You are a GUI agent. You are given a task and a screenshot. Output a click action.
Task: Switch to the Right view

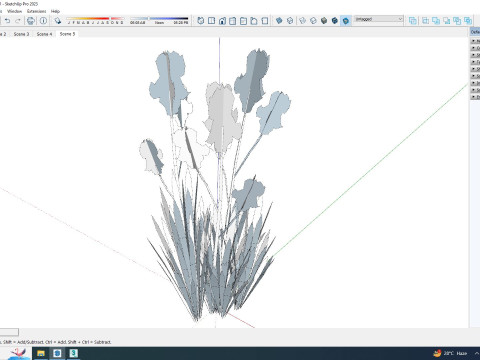coord(233,21)
